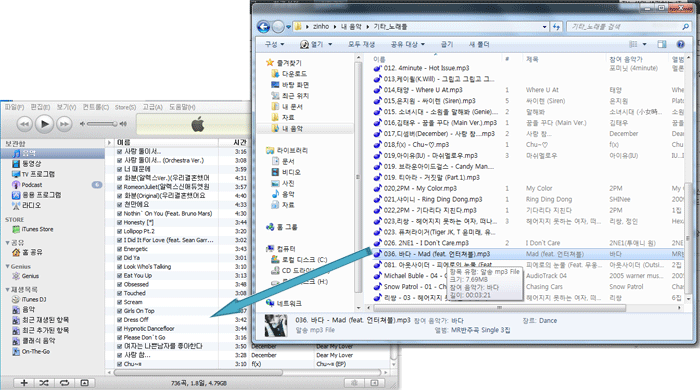Go back in Explorer window

(263, 27)
